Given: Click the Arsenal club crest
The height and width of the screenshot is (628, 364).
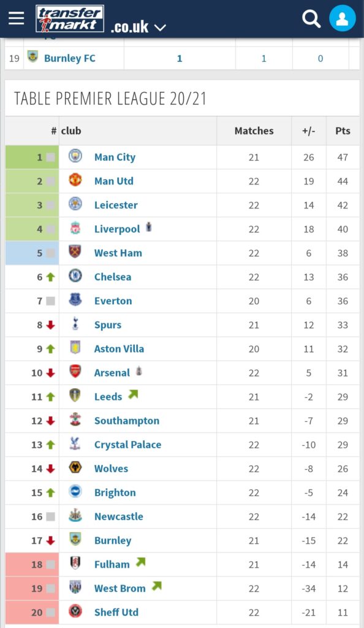Looking at the screenshot, I should click(x=75, y=371).
